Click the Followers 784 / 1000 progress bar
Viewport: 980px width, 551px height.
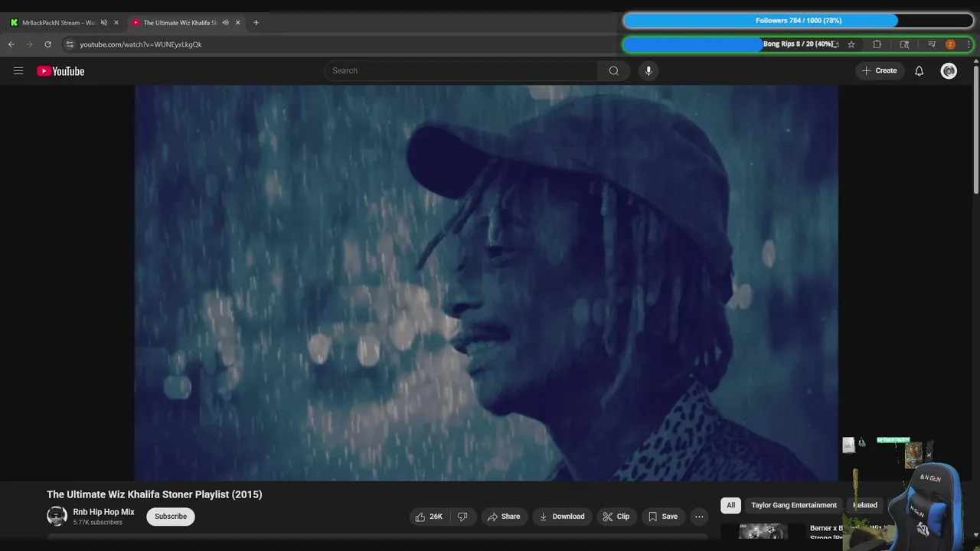coord(798,21)
